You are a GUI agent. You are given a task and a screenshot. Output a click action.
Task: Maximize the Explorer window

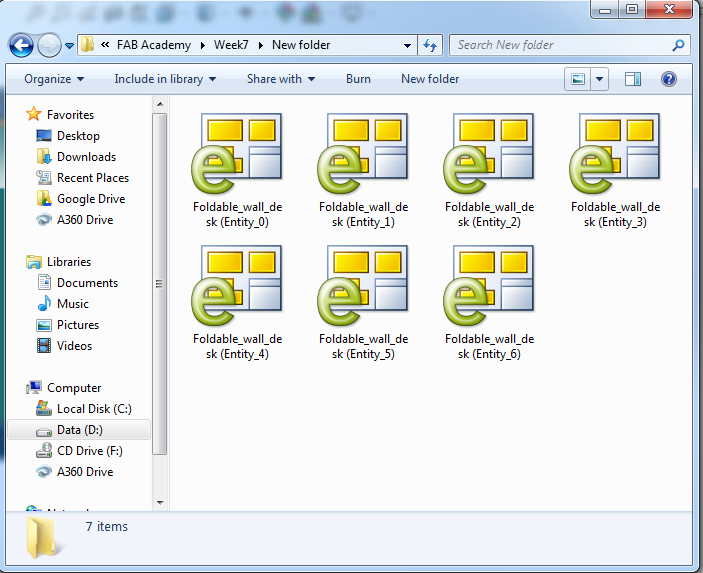click(x=632, y=9)
